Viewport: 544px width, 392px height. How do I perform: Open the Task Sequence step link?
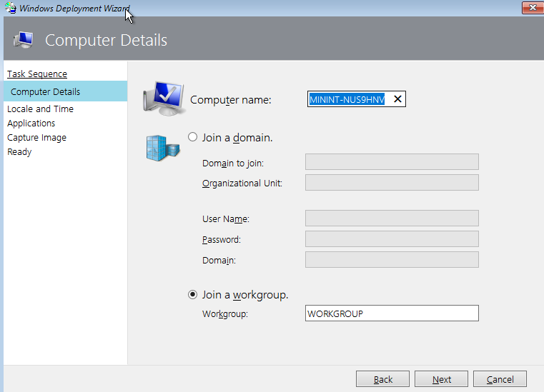pos(37,74)
